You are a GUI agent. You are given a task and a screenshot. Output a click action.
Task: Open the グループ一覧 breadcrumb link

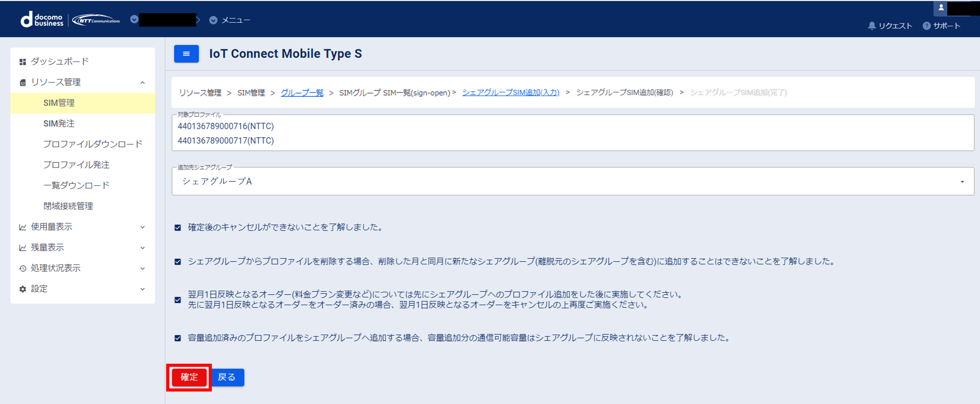tap(301, 92)
